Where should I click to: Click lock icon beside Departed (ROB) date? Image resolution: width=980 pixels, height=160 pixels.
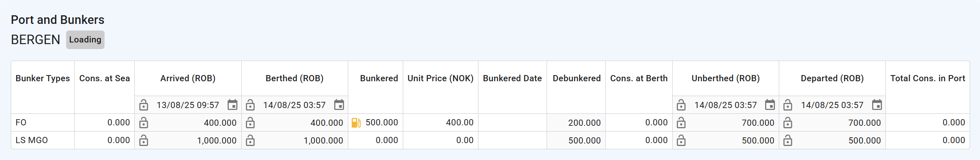788,105
